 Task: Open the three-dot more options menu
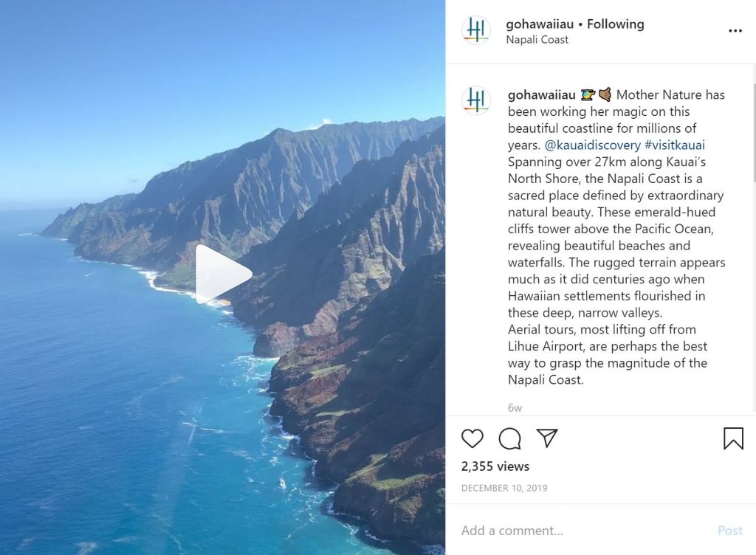[x=735, y=31]
